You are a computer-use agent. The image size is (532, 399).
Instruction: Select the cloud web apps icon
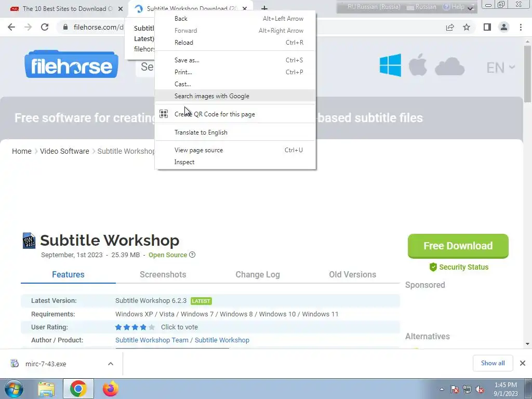pyautogui.click(x=449, y=66)
